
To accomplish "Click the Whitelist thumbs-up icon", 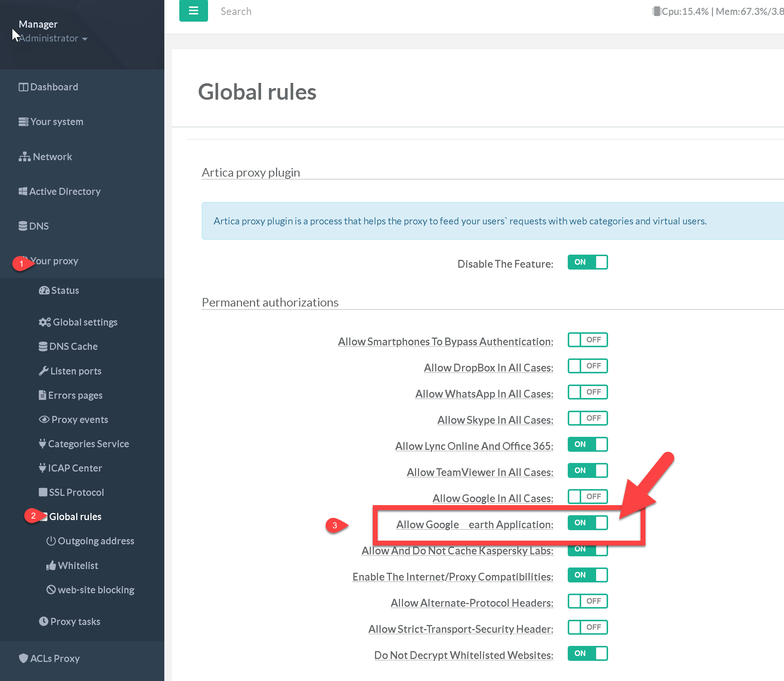I will (51, 566).
